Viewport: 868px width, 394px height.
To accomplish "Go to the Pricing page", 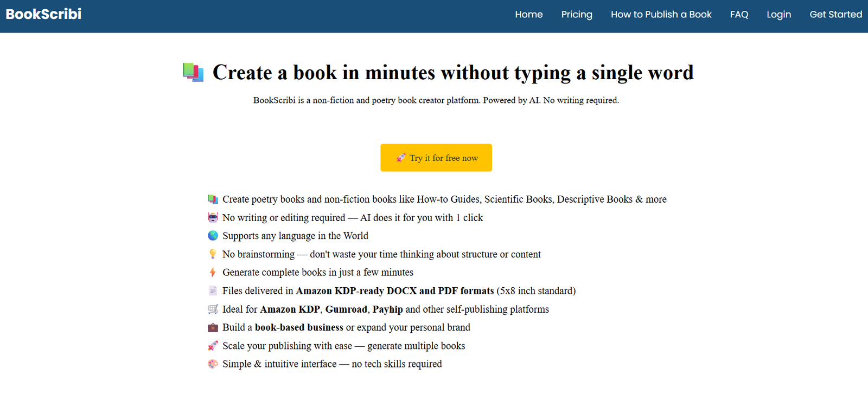I will [576, 15].
